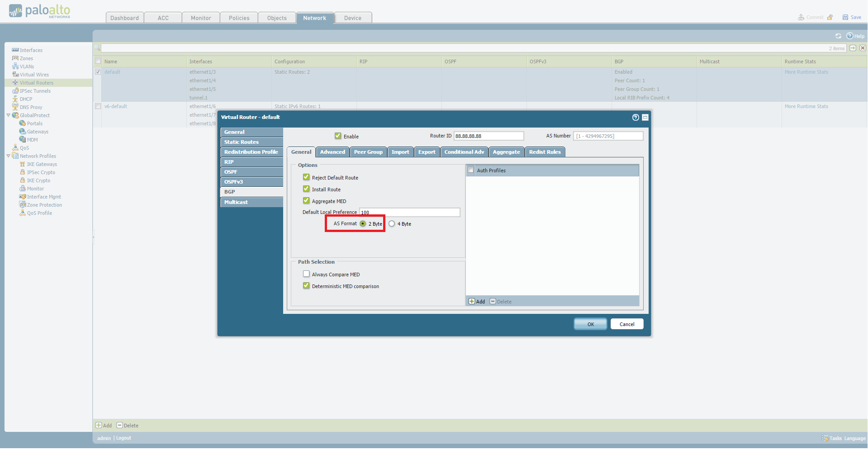Image resolution: width=868 pixels, height=450 pixels.
Task: Click the search magnifier icon above table
Action: [x=97, y=48]
